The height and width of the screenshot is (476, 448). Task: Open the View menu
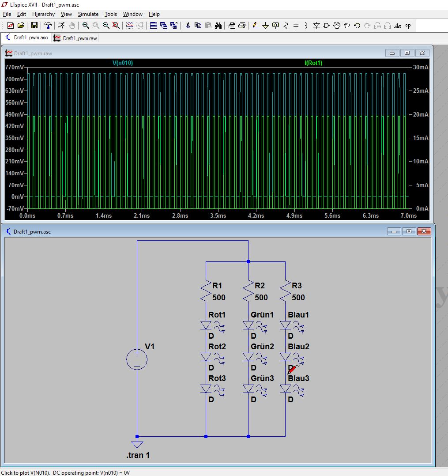point(66,14)
